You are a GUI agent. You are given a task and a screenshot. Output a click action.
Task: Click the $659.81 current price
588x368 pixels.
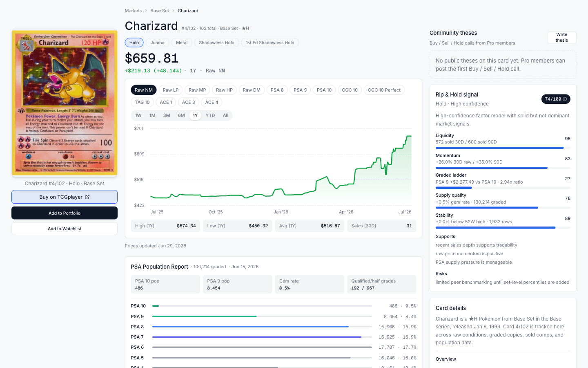(151, 58)
